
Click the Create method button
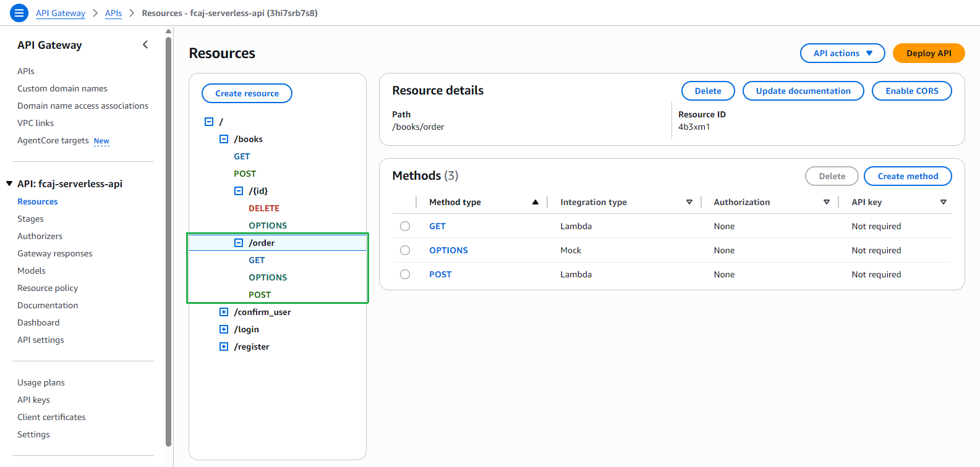click(x=908, y=176)
